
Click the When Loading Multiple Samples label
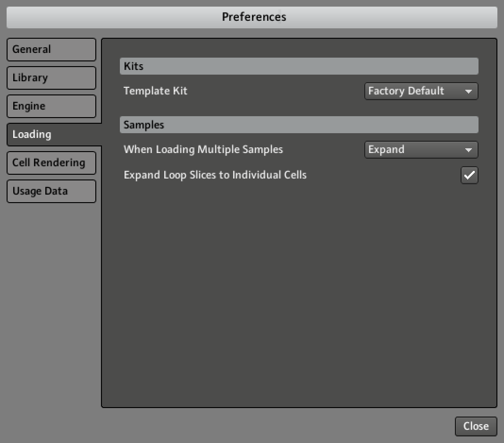(x=203, y=150)
